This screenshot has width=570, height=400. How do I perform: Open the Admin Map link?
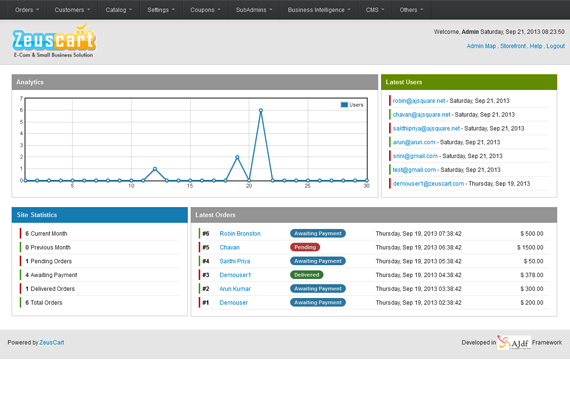coord(481,46)
